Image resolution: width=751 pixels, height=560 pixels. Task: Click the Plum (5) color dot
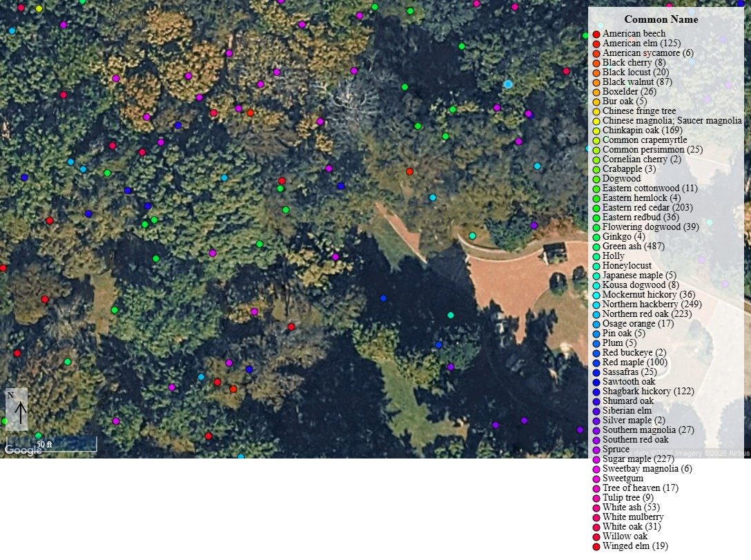[x=596, y=343]
